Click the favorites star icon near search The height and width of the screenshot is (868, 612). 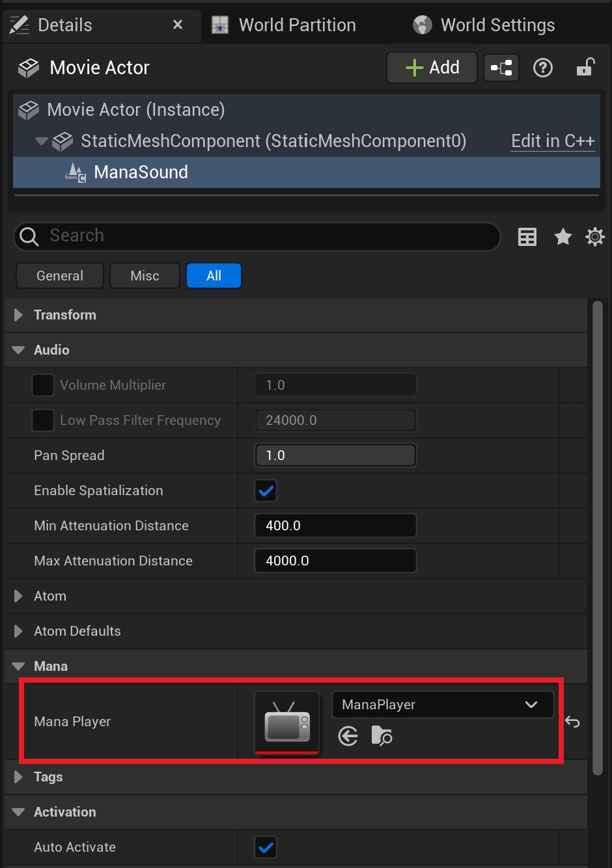point(563,236)
